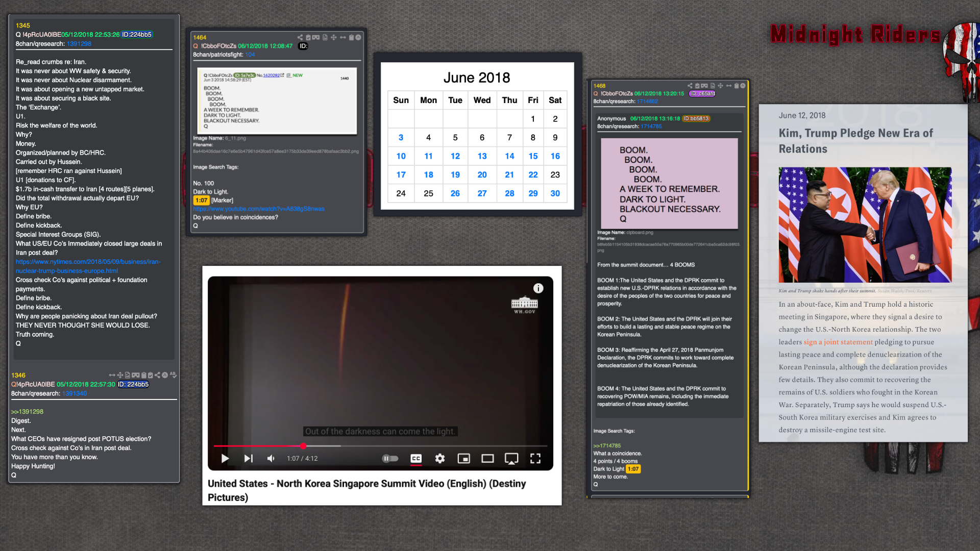The height and width of the screenshot is (551, 980).
Task: Click post number link 1714862
Action: (x=647, y=101)
